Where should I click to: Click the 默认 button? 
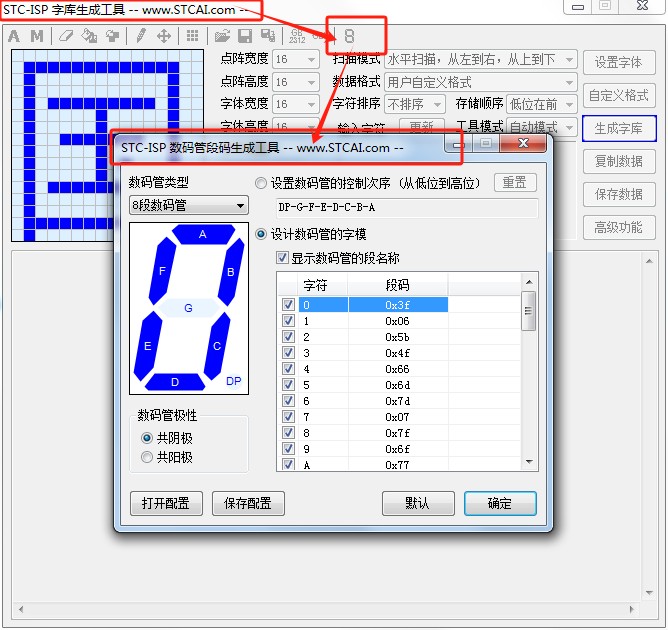[418, 503]
